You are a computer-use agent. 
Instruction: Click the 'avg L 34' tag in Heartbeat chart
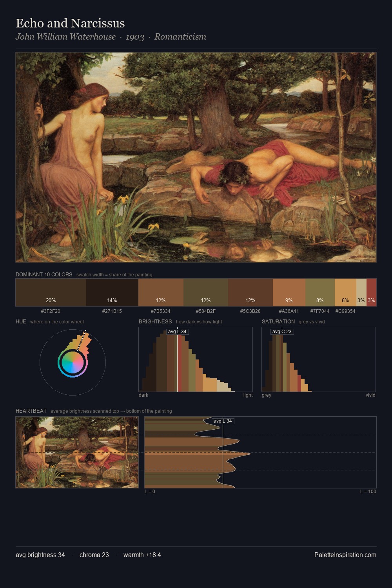click(x=223, y=421)
